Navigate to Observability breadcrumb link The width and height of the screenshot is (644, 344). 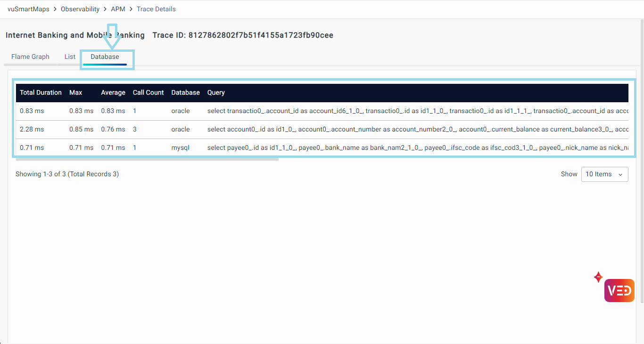coord(80,9)
